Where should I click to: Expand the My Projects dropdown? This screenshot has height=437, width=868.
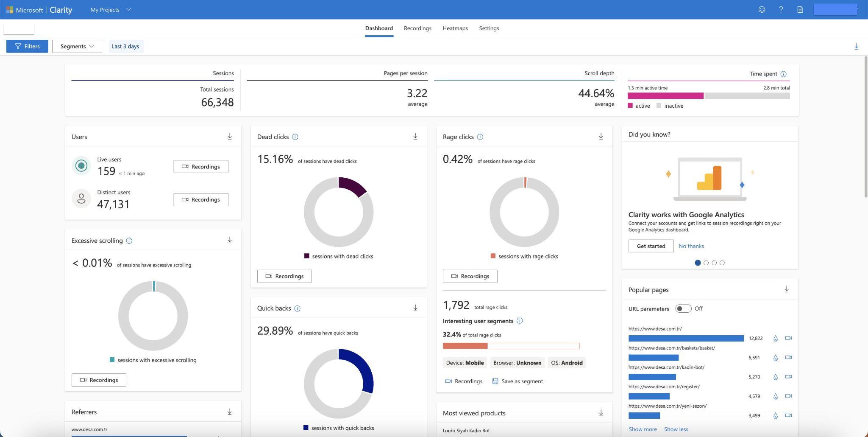pyautogui.click(x=111, y=9)
